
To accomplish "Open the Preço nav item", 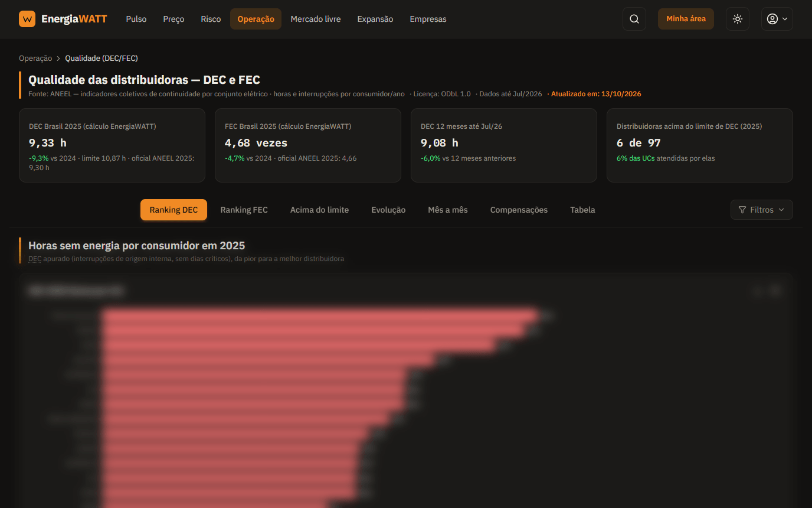I will click(173, 19).
